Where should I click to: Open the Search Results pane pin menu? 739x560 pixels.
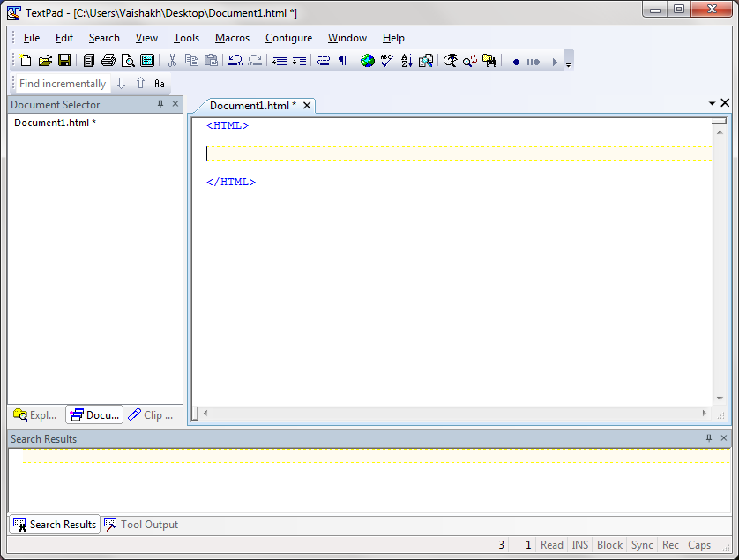[709, 438]
